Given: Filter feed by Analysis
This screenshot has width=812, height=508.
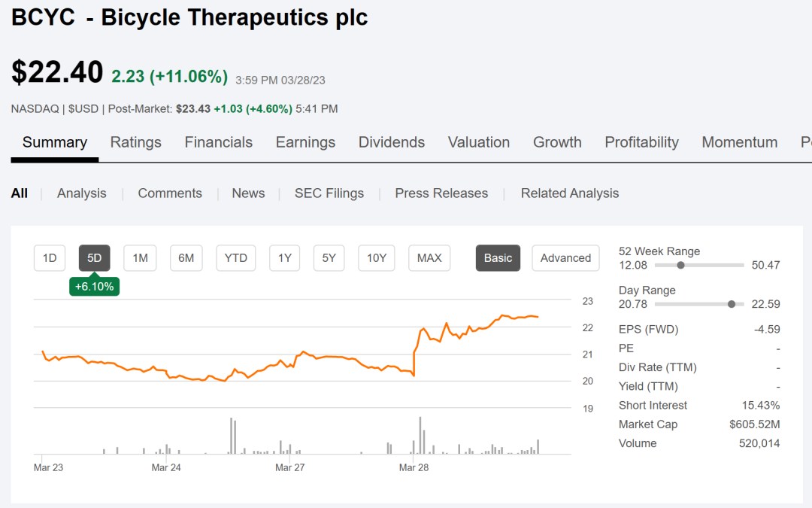Looking at the screenshot, I should (x=81, y=193).
